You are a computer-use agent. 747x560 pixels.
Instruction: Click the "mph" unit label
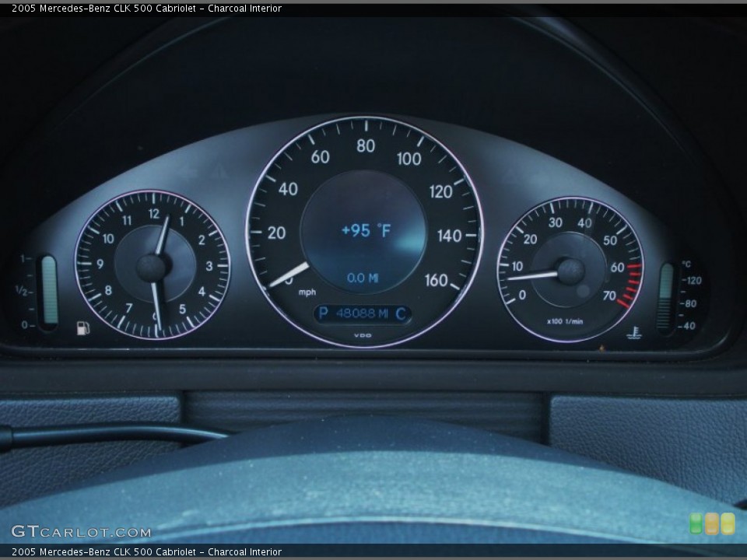point(307,292)
